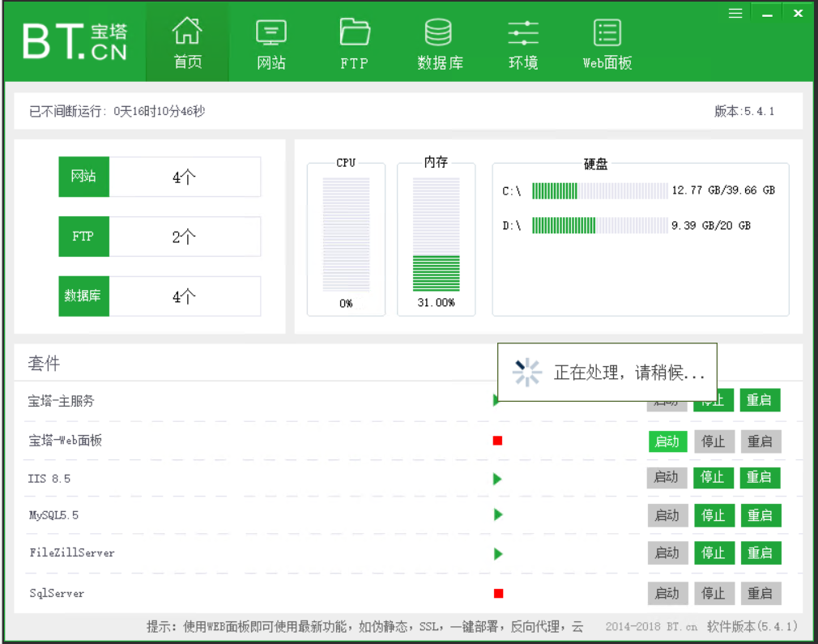Select the 宝塔-主服务 row label
The image size is (818, 644).
[x=61, y=401]
